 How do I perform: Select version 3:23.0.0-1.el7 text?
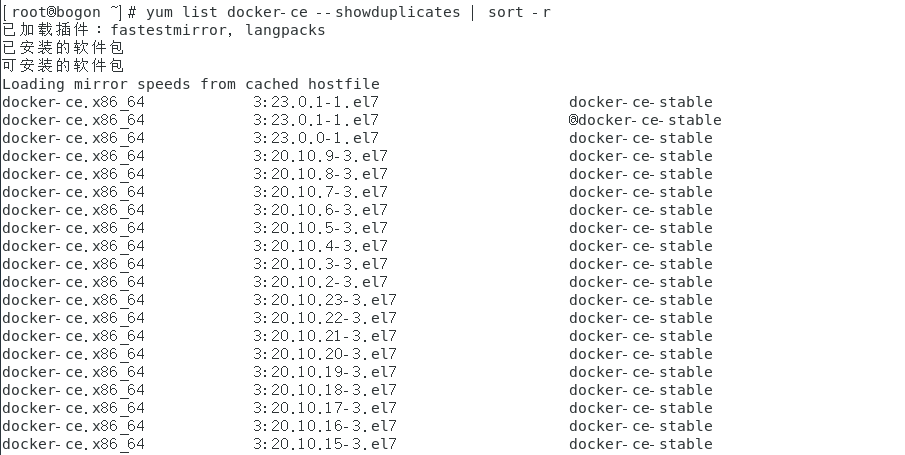point(316,138)
